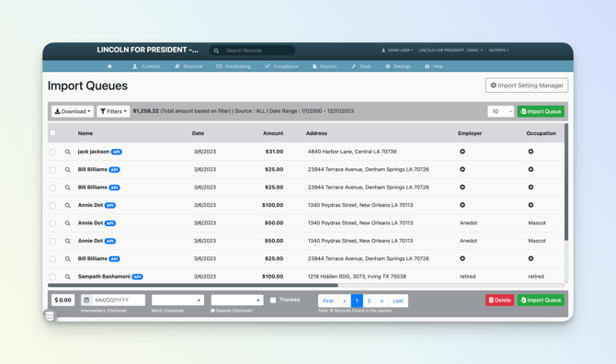Viewport: 616px width, 364px height.
Task: Click the top Import Queue green button
Action: tap(541, 111)
